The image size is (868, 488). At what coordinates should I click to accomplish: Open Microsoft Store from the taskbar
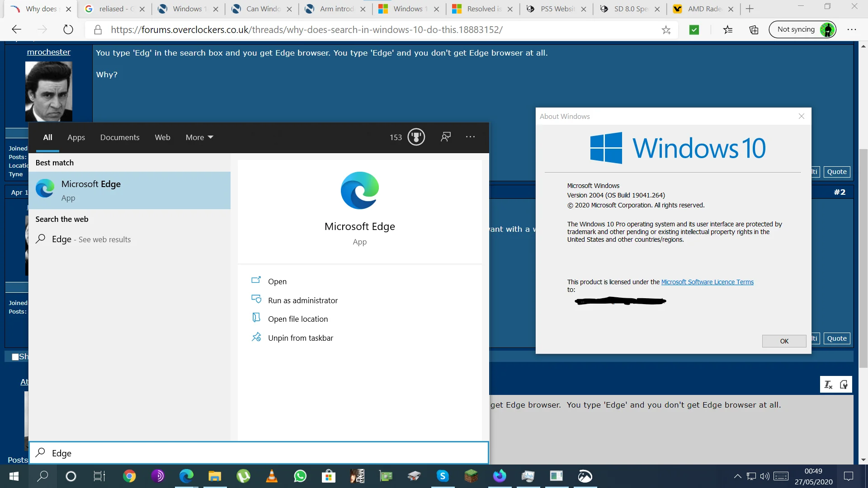tap(329, 476)
